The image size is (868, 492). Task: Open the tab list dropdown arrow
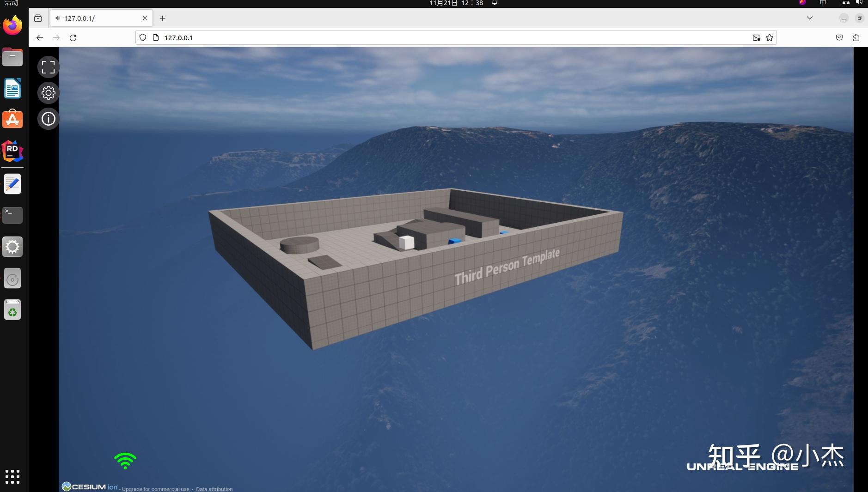(x=809, y=18)
